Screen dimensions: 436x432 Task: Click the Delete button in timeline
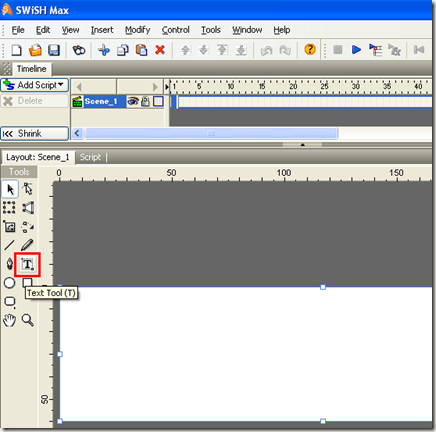pyautogui.click(x=35, y=101)
